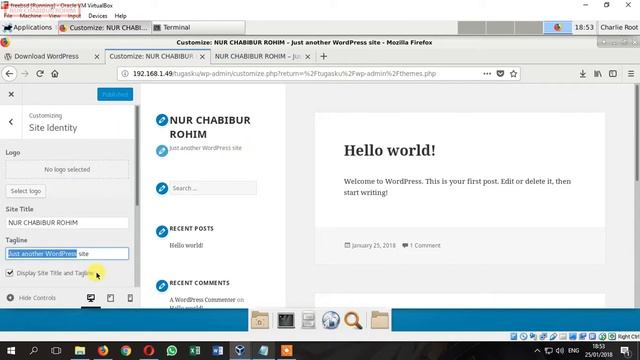Click the preview Search box
The image size is (640, 360).
coord(213,188)
